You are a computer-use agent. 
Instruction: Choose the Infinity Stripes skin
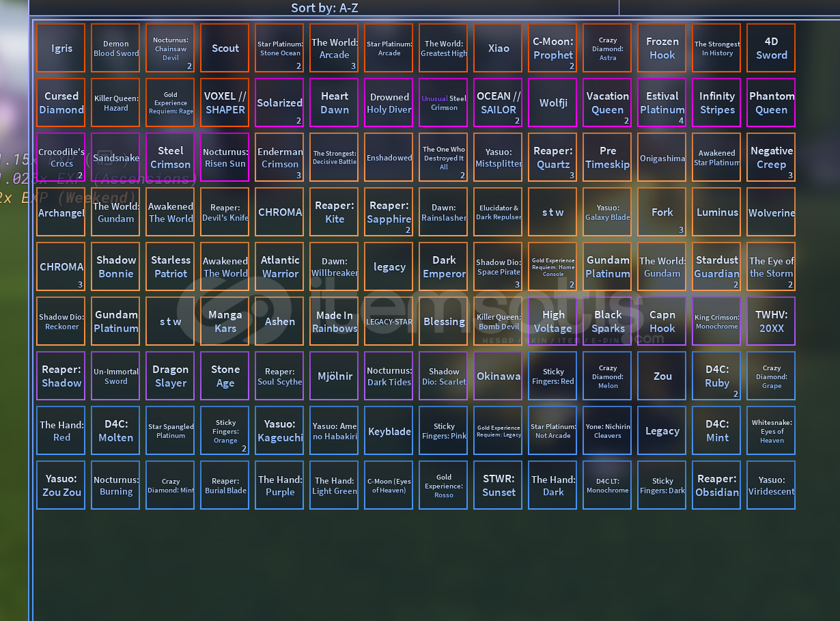[x=717, y=103]
